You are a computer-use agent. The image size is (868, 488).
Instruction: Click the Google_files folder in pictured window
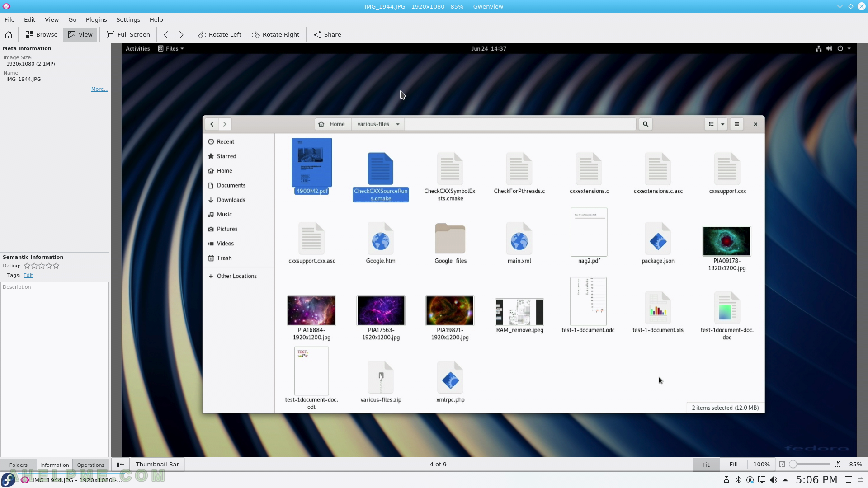(x=450, y=239)
